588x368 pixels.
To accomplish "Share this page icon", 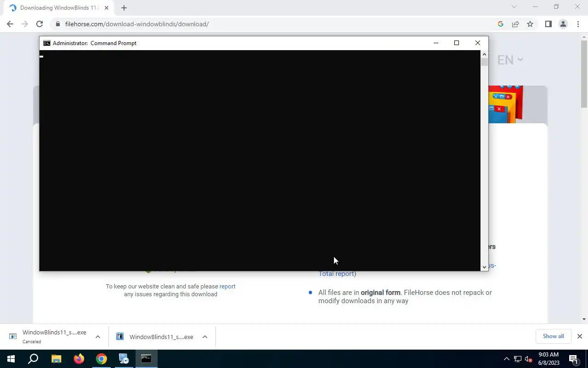I will [515, 24].
